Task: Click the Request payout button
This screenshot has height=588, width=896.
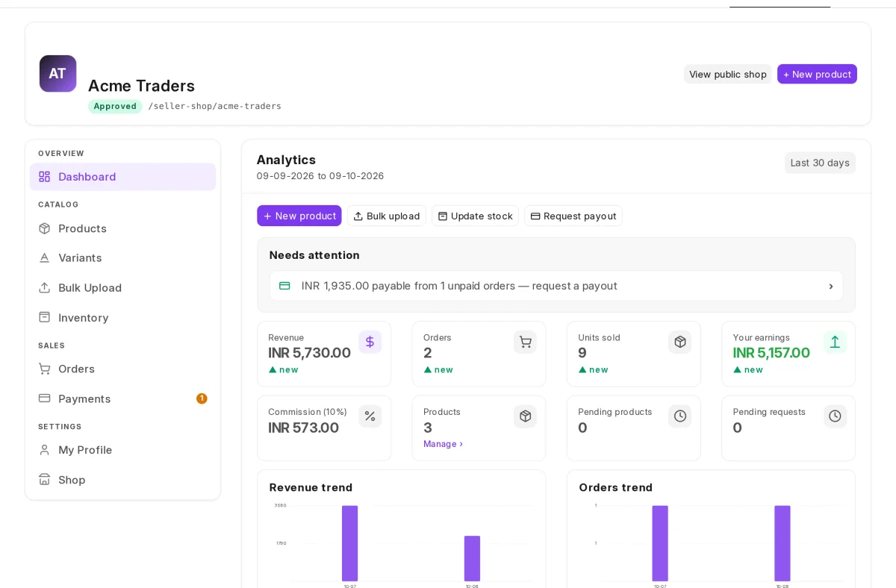Action: [573, 216]
